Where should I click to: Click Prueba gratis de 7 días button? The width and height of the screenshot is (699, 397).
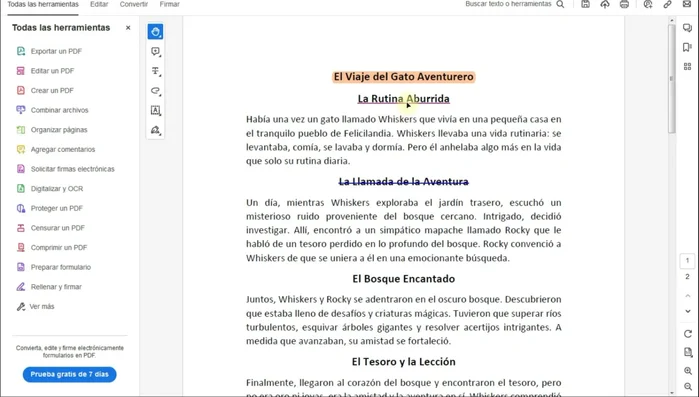70,374
